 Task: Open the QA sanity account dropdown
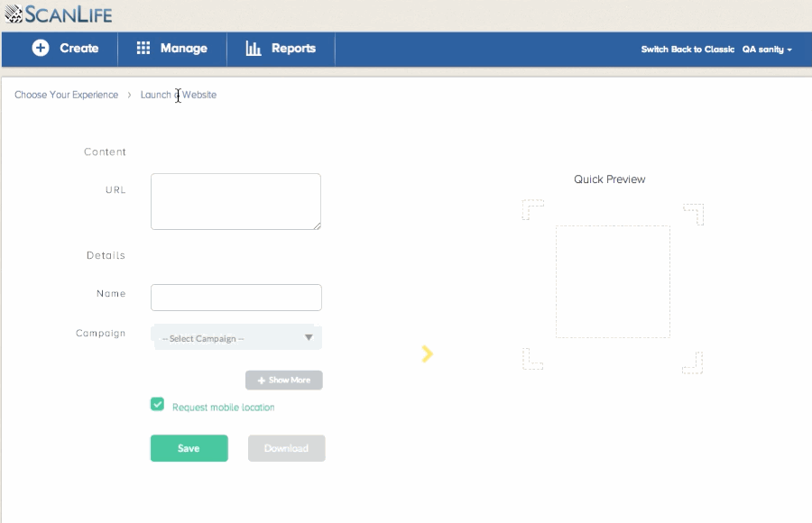pos(767,50)
